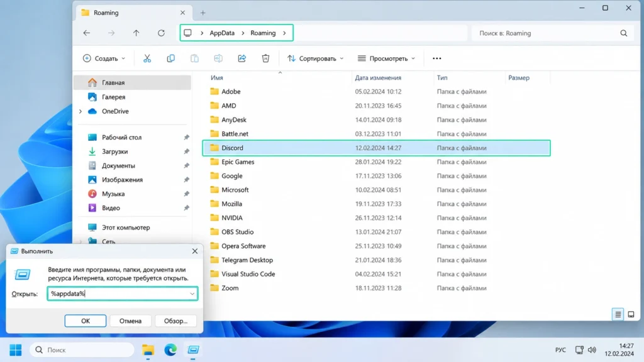This screenshot has height=362, width=644.
Task: Expand chevron before AppData in path
Action: tap(202, 33)
